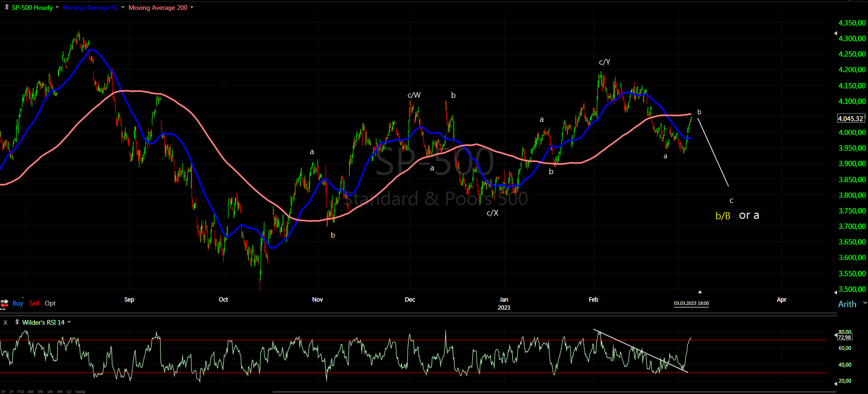Image resolution: width=868 pixels, height=394 pixels.
Task: Click the red and white trade arrows icon
Action: (4, 304)
